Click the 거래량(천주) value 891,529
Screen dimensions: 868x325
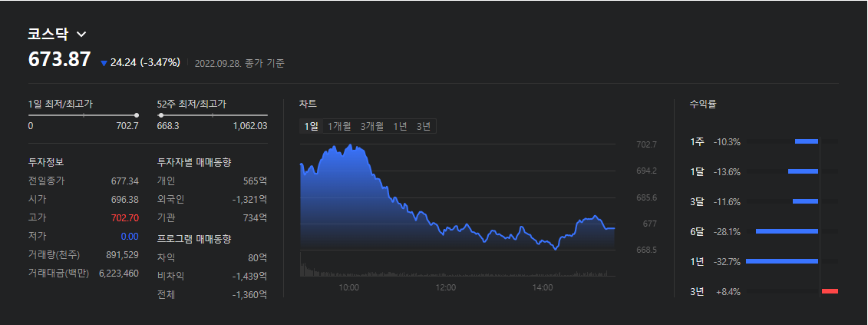(122, 254)
